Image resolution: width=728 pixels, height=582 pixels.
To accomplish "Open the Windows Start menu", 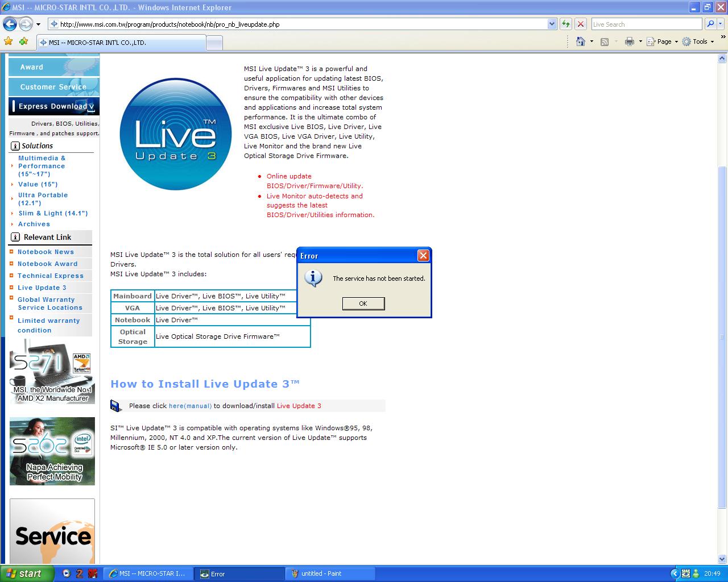I will coord(27,573).
